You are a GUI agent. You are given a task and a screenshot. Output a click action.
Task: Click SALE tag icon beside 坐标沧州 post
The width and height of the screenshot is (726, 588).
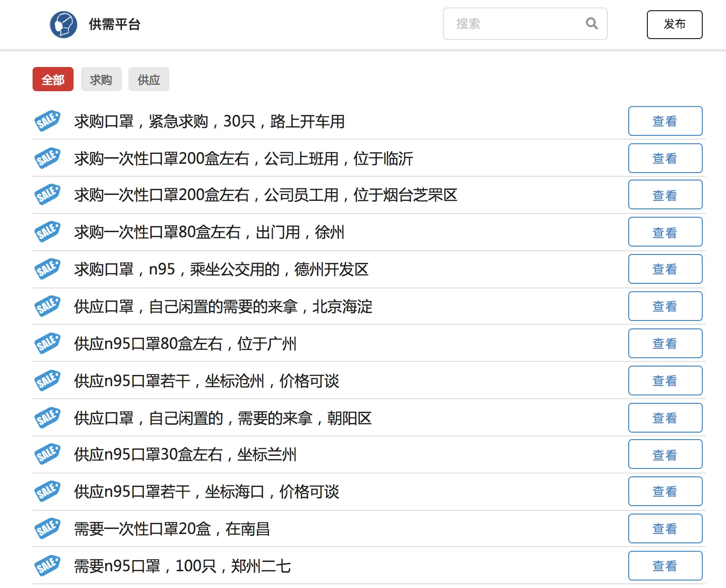pyautogui.click(x=47, y=381)
